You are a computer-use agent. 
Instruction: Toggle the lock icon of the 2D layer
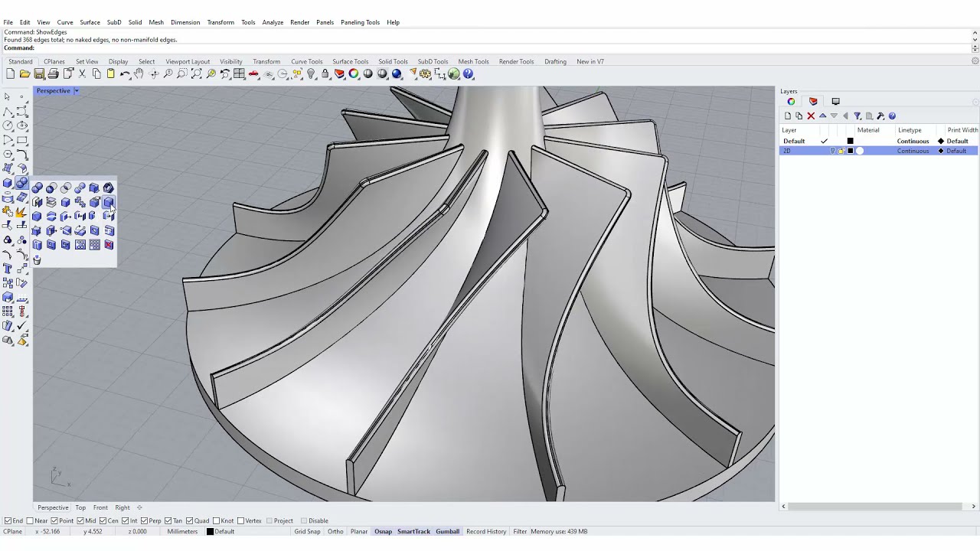click(841, 151)
